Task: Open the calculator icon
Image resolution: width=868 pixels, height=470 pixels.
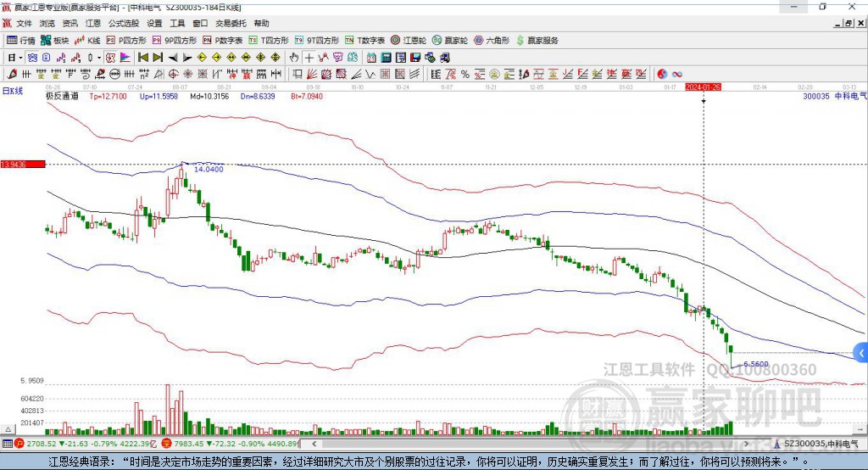Action: click(386, 58)
